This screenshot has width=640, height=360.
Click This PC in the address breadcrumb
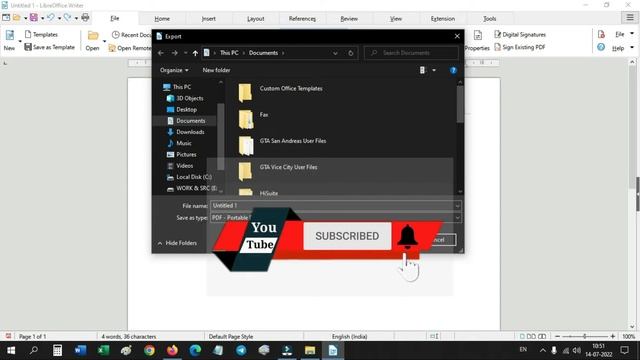229,53
